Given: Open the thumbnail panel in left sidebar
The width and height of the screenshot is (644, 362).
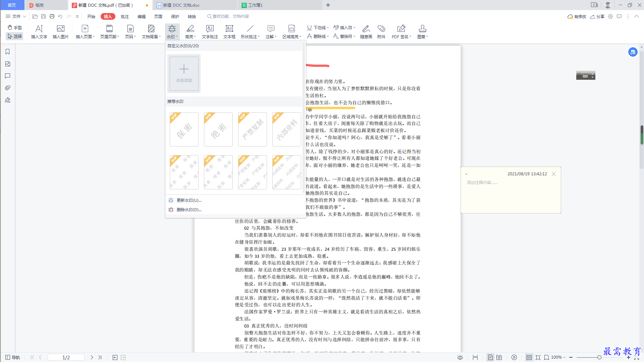Looking at the screenshot, I should click(8, 64).
